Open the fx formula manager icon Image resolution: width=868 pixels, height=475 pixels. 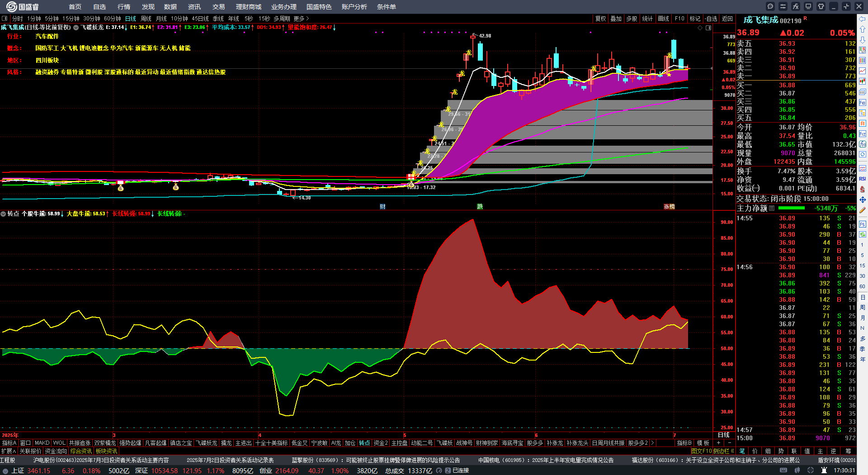pos(796,6)
